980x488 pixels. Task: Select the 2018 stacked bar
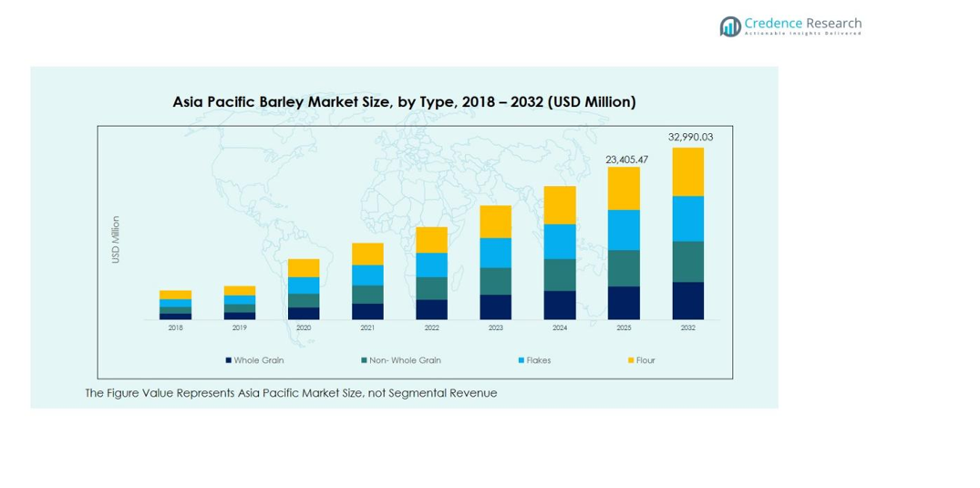point(175,306)
